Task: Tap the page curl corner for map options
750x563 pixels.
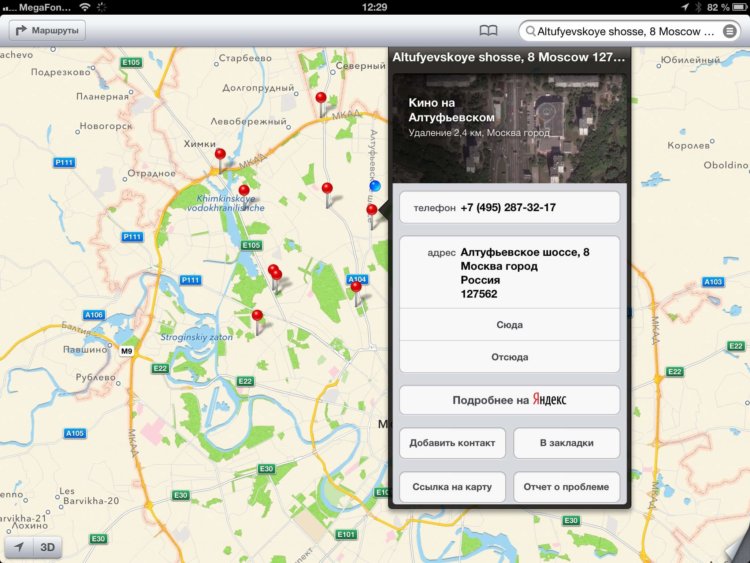Action: (x=737, y=550)
